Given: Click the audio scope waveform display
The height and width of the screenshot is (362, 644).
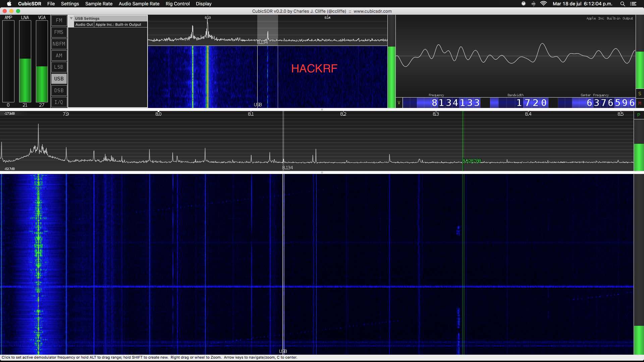Looking at the screenshot, I should (516, 55).
